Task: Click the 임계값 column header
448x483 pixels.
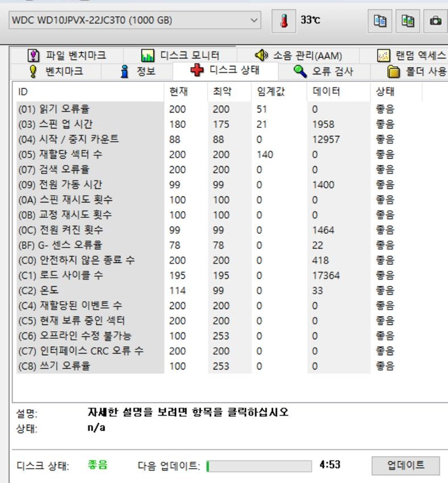Action: [x=280, y=92]
